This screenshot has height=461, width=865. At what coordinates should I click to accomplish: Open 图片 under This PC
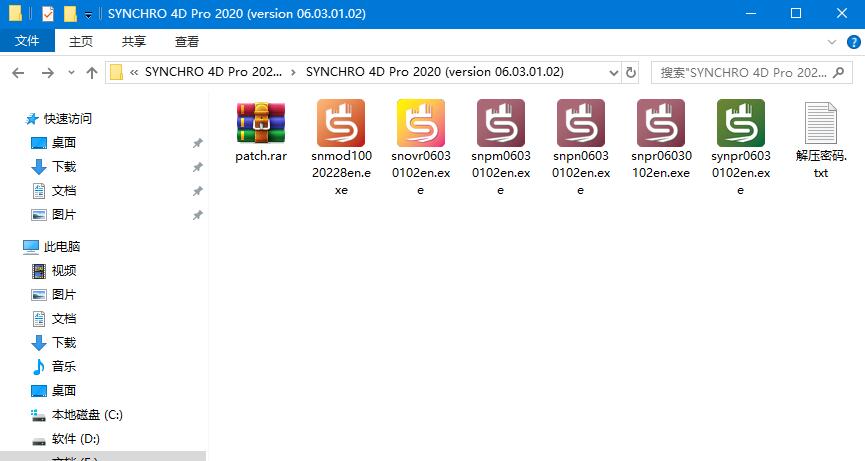(x=63, y=294)
